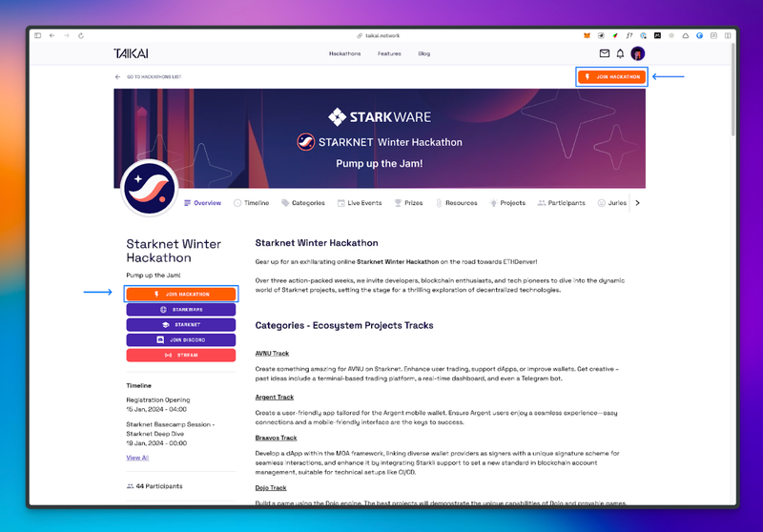Open the Prizes tab
The width and height of the screenshot is (763, 532).
(x=407, y=203)
